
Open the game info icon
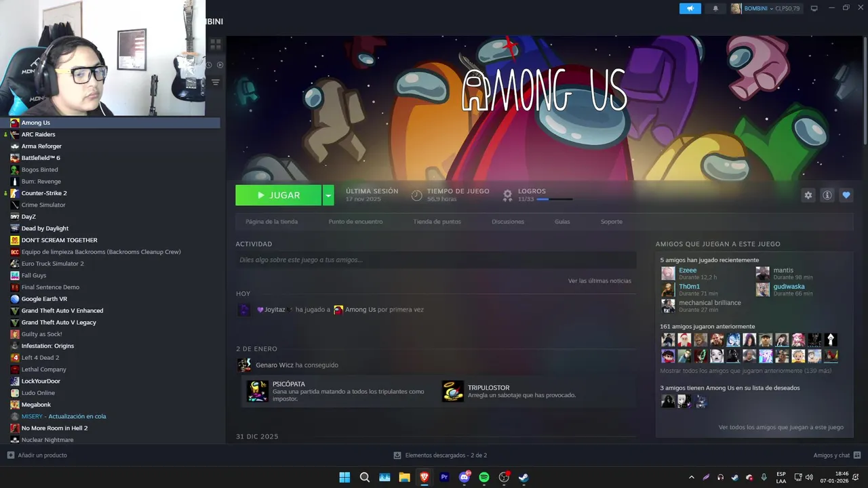[x=827, y=195]
